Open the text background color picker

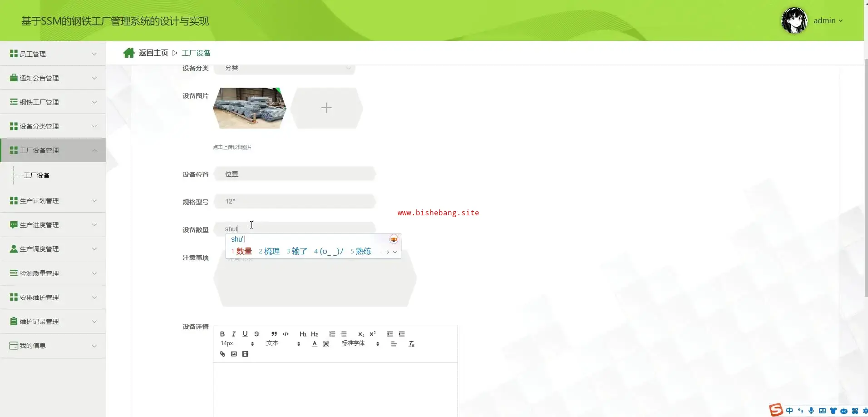coord(326,344)
